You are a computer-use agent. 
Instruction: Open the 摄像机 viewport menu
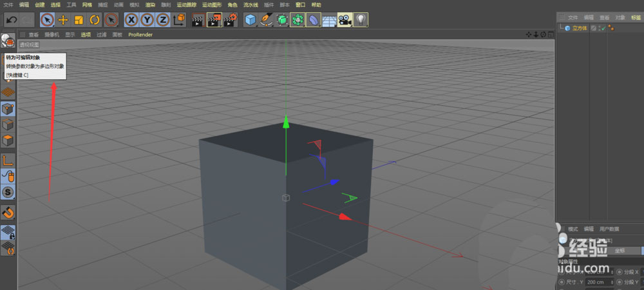(52, 35)
